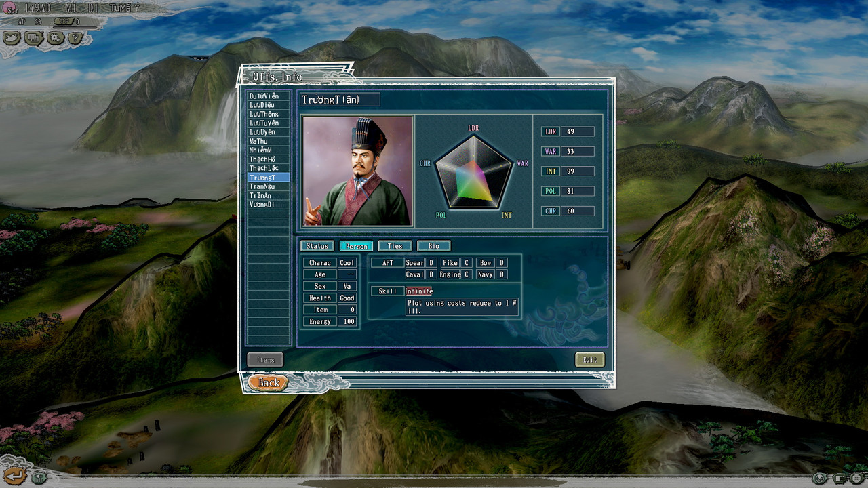The height and width of the screenshot is (488, 868).
Task: Select officer DuTửViễn in list
Action: (269, 96)
